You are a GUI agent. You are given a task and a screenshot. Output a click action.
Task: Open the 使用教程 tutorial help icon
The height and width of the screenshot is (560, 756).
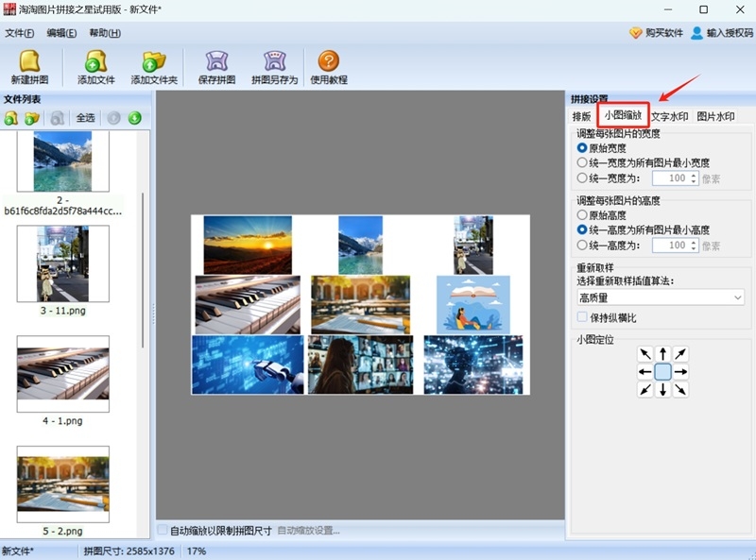click(x=328, y=61)
